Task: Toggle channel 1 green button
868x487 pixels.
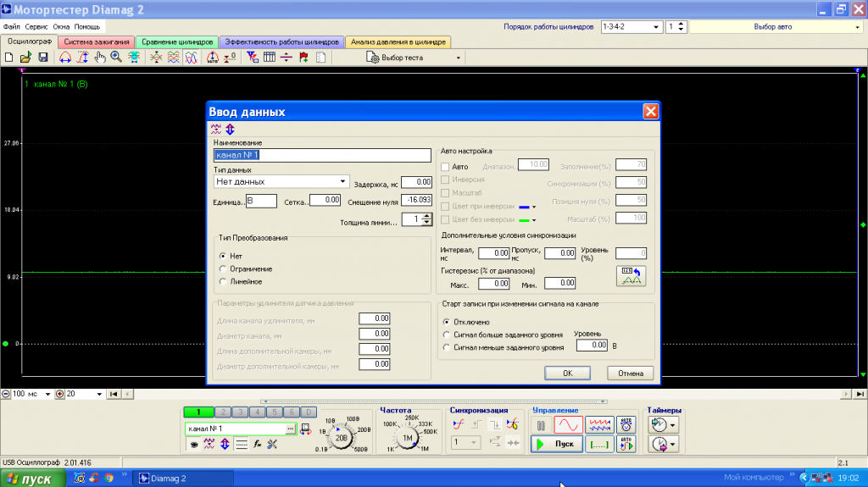Action: [x=198, y=412]
